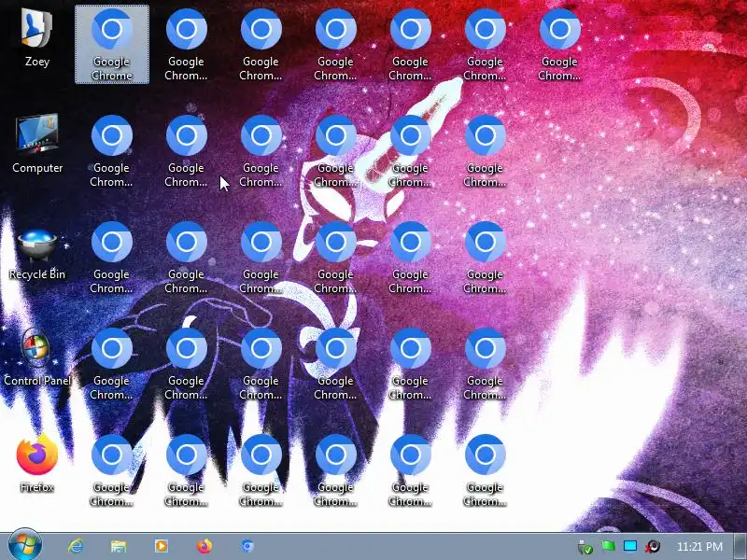Image resolution: width=747 pixels, height=560 pixels.
Task: Click the Show Desktop button at taskbar end
Action: (x=740, y=546)
